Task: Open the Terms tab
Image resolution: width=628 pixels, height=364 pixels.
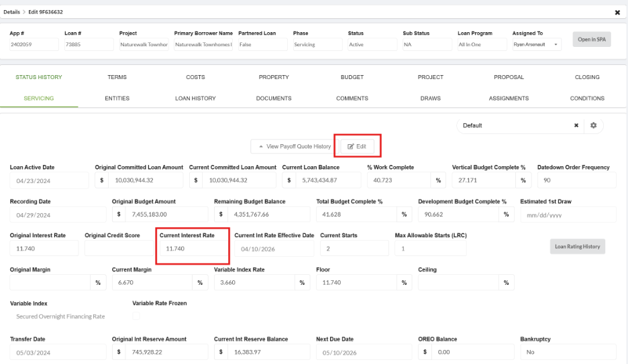Action: point(117,77)
